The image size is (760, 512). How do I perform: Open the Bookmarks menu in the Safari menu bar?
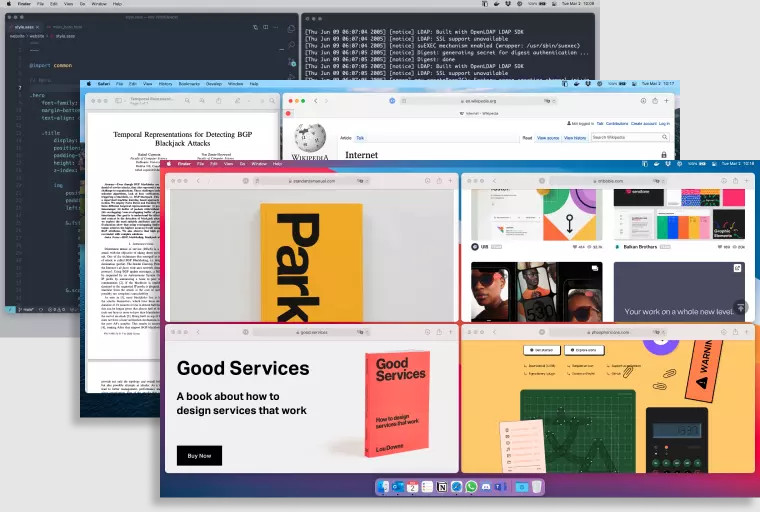[x=189, y=84]
